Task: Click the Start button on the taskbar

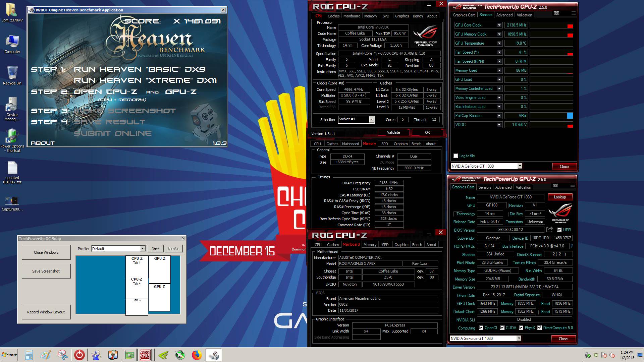Action: point(9,355)
